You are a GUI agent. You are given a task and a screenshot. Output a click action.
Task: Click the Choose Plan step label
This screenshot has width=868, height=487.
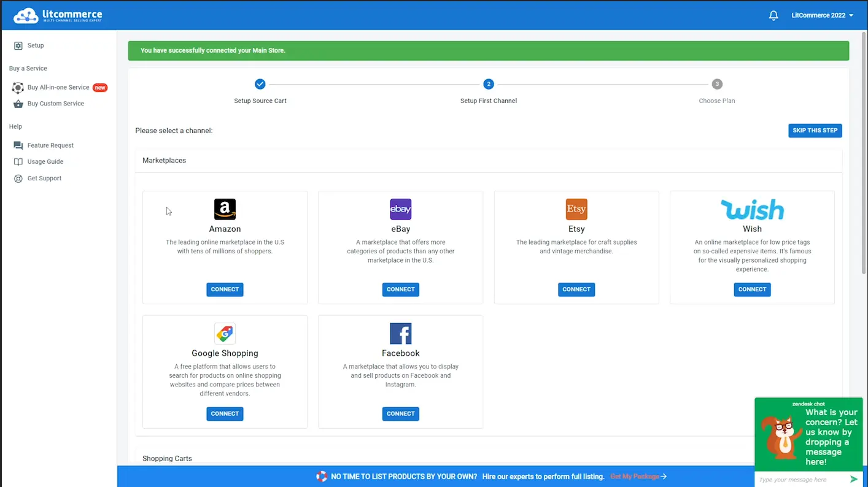click(x=717, y=101)
